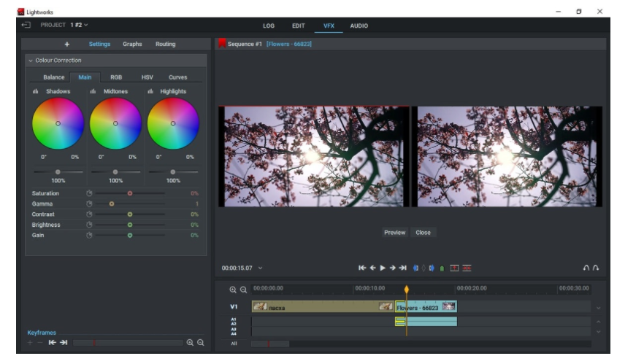617x364 pixels.
Task: Zoom out on the timeline
Action: [244, 290]
